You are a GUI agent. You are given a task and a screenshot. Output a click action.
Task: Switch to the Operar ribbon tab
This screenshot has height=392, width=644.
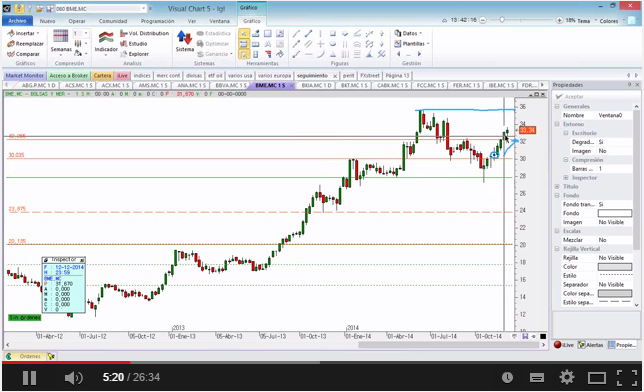pyautogui.click(x=77, y=21)
